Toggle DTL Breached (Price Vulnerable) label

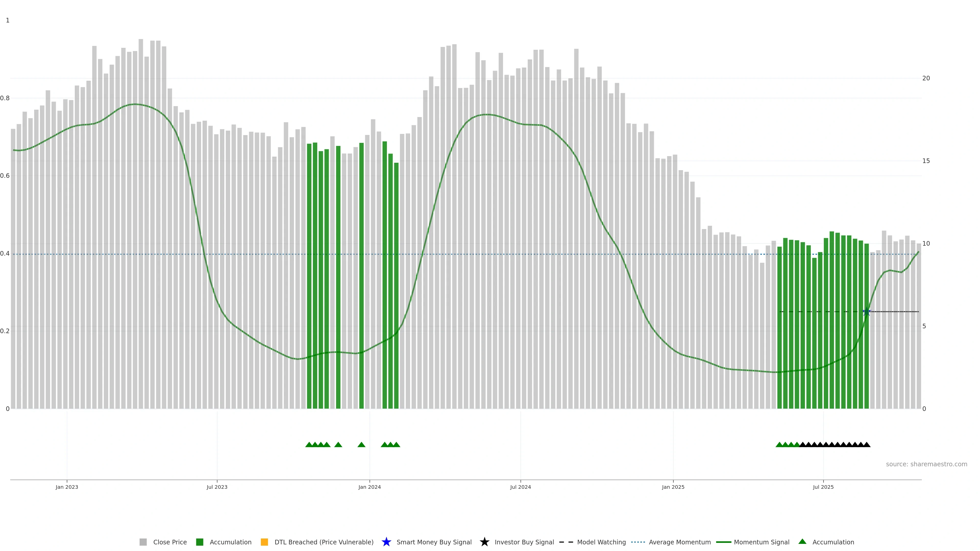tap(324, 542)
